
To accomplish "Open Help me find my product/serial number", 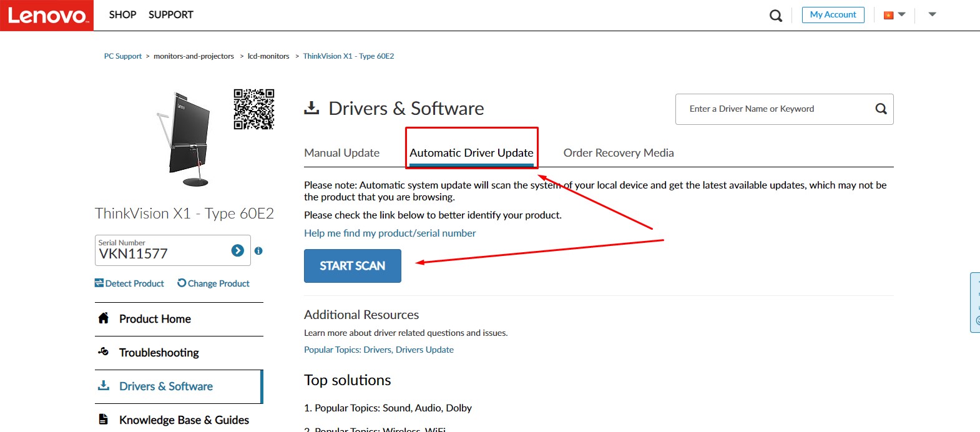I will click(390, 233).
